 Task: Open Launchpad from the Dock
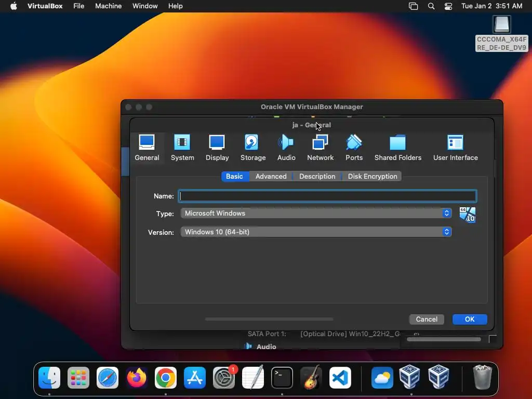click(78, 378)
